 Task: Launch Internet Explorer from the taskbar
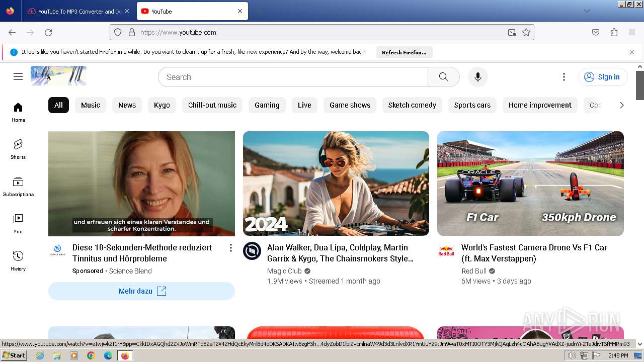(x=40, y=355)
